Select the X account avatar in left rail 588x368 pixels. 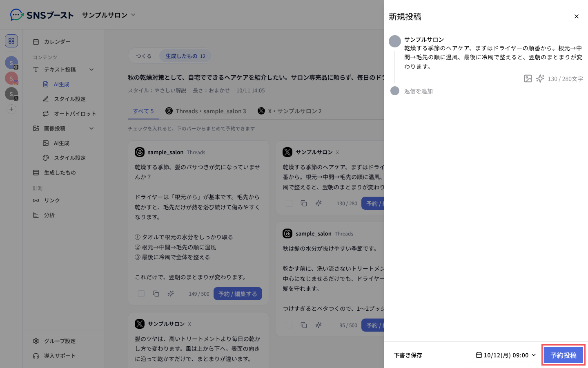[11, 94]
